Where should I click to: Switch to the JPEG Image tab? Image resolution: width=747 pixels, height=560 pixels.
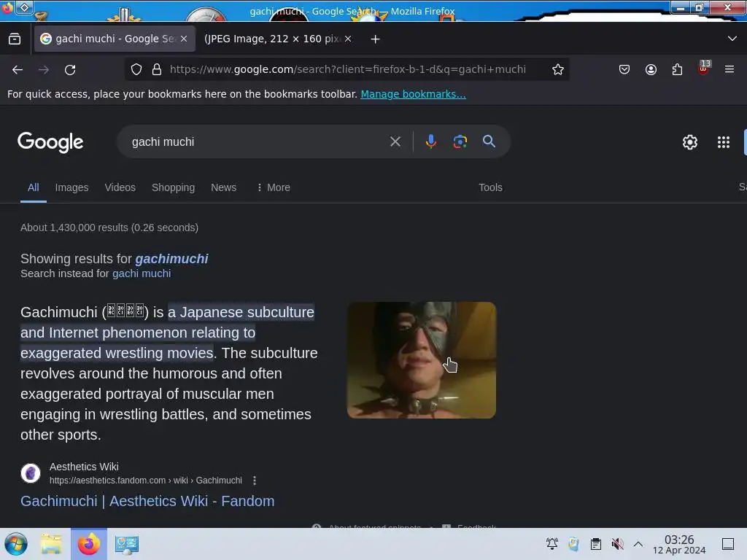coord(271,39)
